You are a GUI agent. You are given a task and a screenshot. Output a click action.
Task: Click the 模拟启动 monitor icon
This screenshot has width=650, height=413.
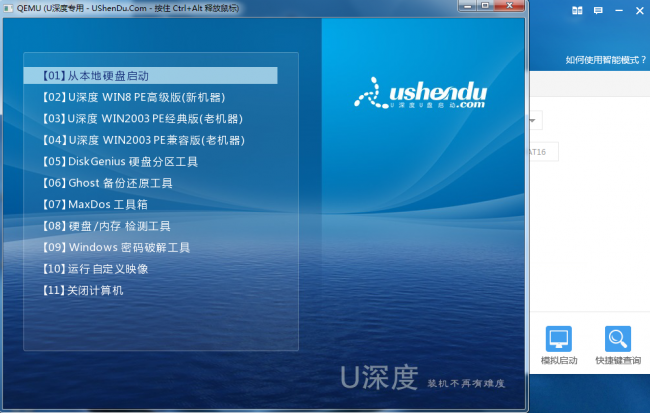click(558, 338)
